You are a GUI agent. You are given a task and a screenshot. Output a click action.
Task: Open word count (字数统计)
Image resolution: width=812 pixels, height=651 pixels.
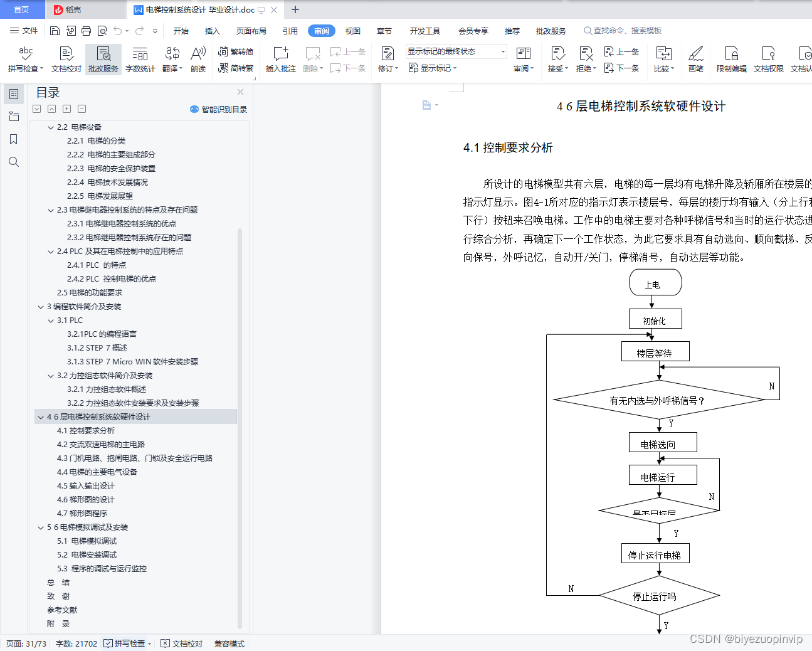pyautogui.click(x=140, y=60)
